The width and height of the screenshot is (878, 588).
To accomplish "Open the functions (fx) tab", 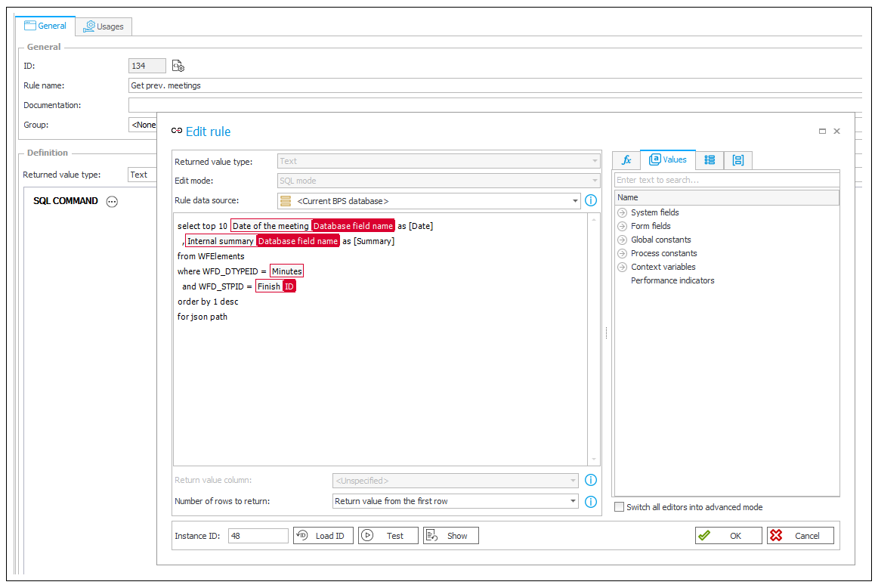I will point(626,160).
